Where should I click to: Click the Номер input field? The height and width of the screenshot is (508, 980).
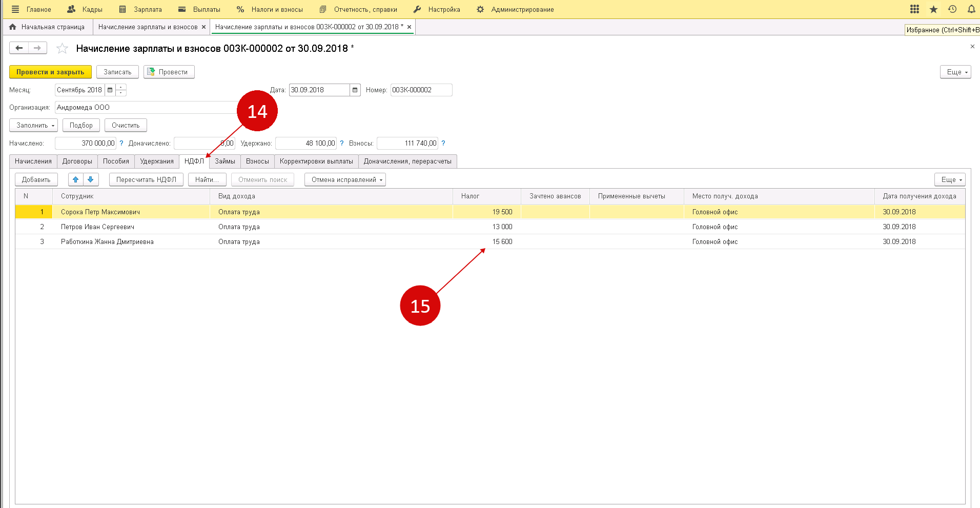[421, 90]
